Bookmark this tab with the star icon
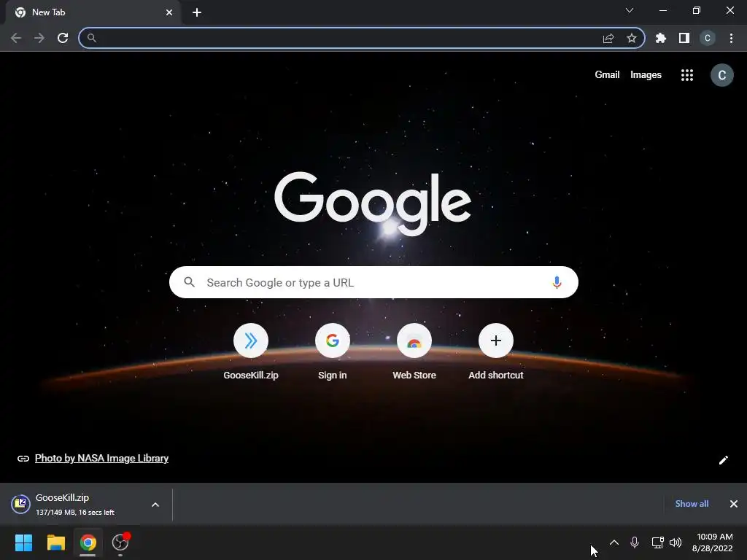 tap(632, 38)
